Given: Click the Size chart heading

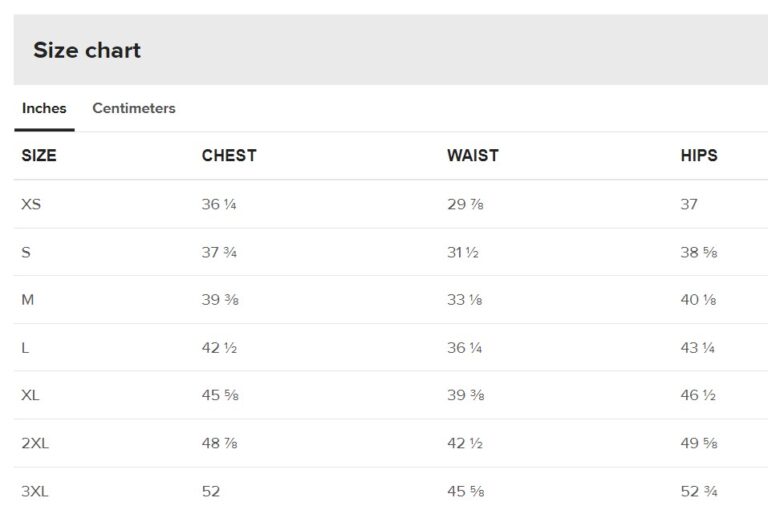Looking at the screenshot, I should (87, 50).
